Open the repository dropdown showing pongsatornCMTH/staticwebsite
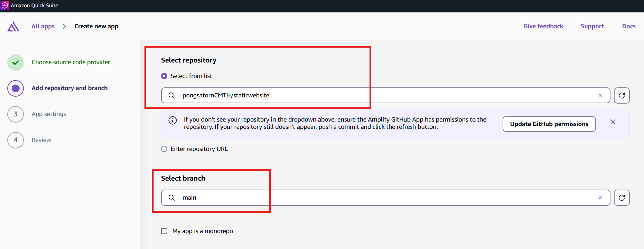This screenshot has width=644, height=249. (380, 96)
